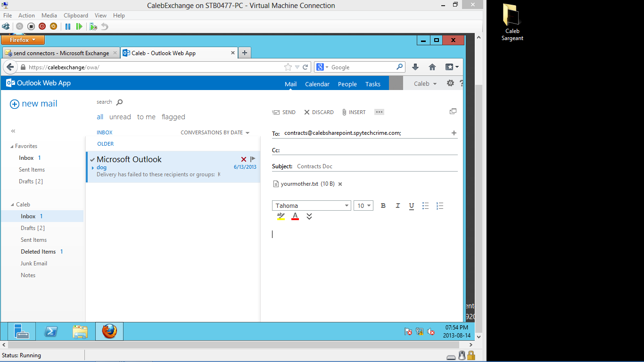The width and height of the screenshot is (644, 362).
Task: Filter mail list by unread
Action: pyautogui.click(x=120, y=117)
